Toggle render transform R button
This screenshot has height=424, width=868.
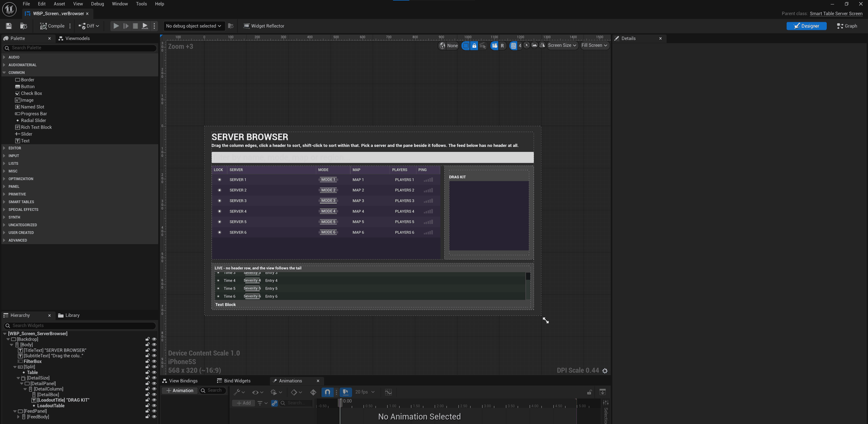502,46
